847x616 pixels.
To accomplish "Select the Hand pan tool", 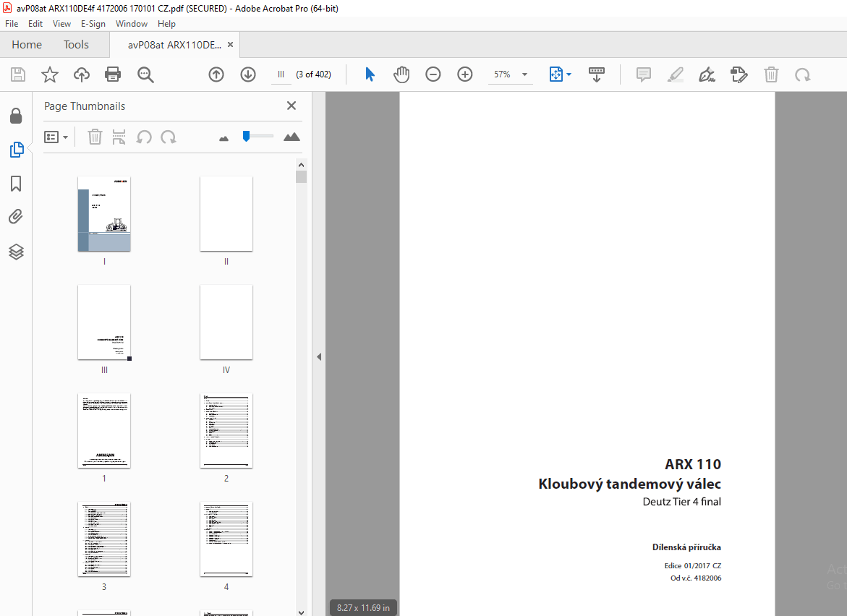I will tap(401, 74).
